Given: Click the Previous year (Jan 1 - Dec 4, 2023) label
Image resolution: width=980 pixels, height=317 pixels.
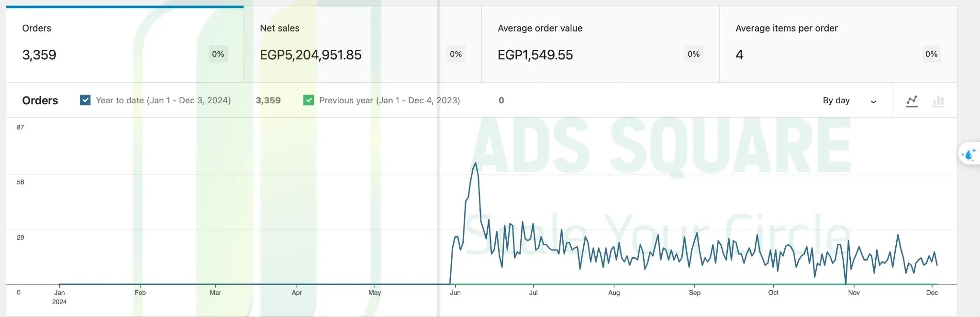Looking at the screenshot, I should 390,100.
